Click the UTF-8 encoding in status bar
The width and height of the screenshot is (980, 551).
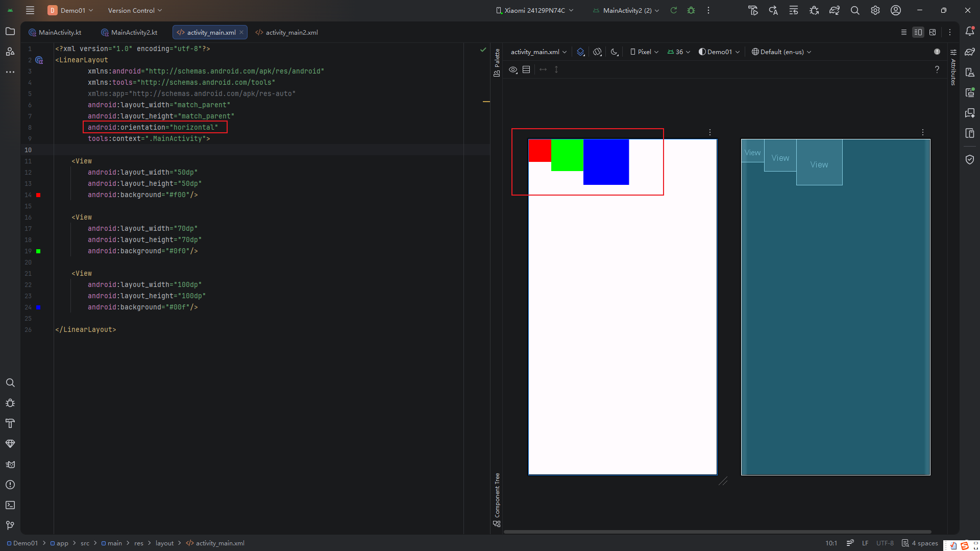pos(885,543)
